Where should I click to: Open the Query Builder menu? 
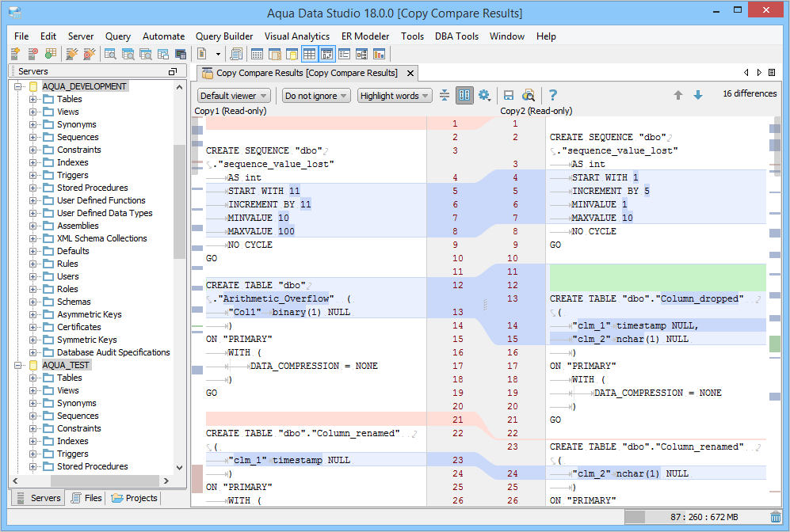coord(224,36)
